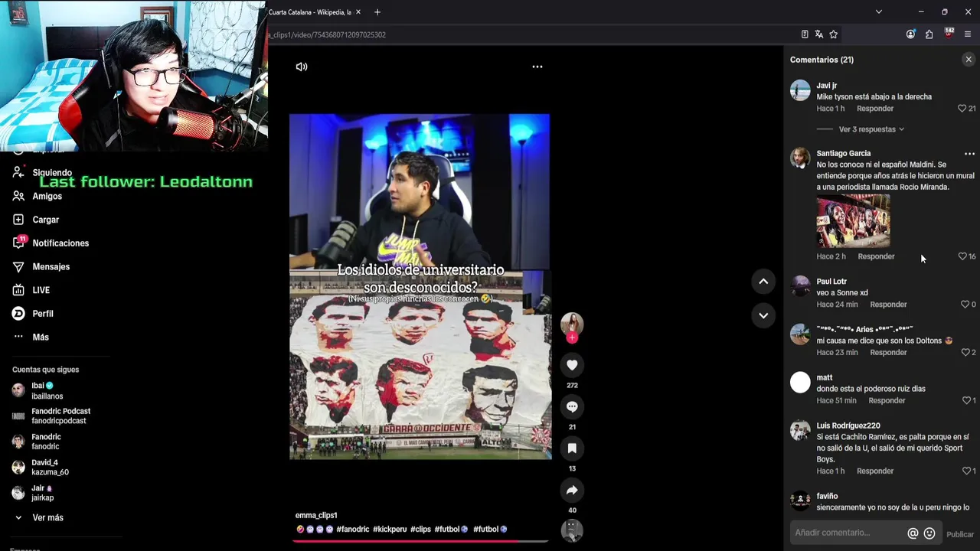This screenshot has height=551, width=980.
Task: Mute the TikTok video sound
Action: point(302,67)
